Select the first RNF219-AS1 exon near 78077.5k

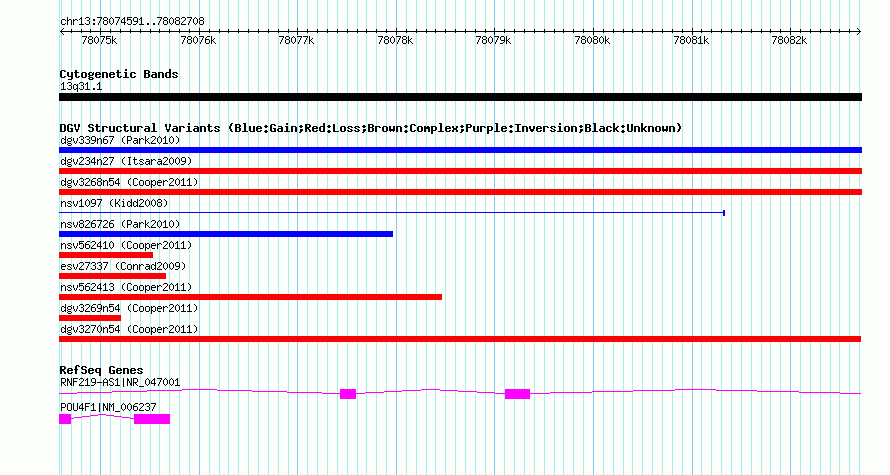[x=348, y=394]
